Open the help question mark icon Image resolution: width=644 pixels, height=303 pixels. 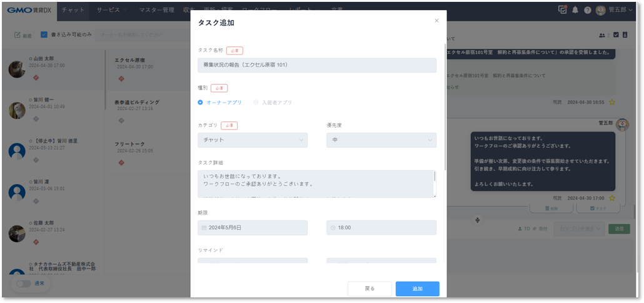click(587, 10)
